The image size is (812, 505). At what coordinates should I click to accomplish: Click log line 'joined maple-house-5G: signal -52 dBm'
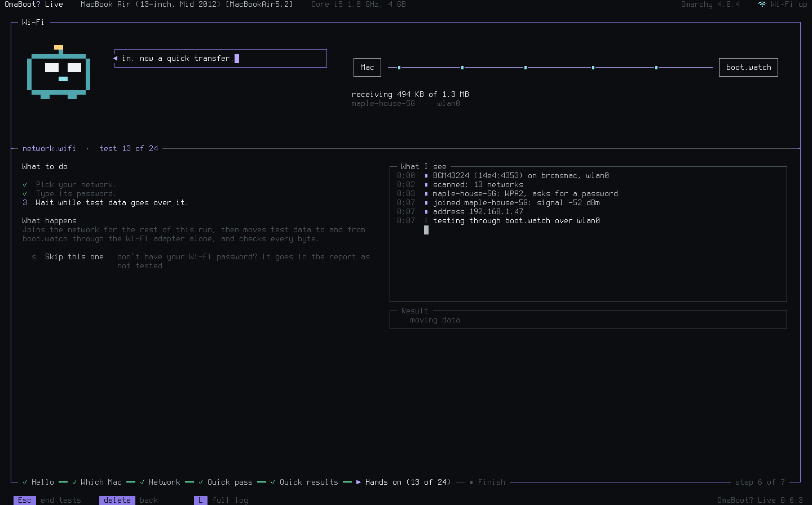pos(517,203)
